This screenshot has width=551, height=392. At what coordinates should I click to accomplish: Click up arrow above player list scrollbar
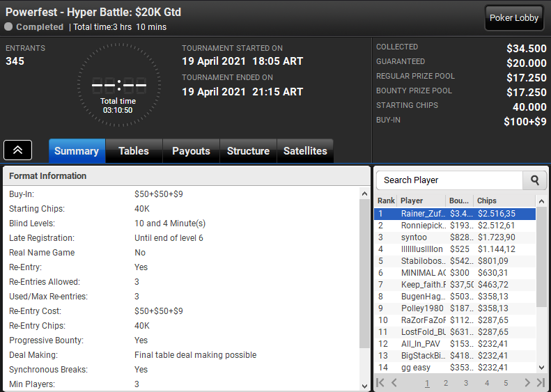pos(541,201)
